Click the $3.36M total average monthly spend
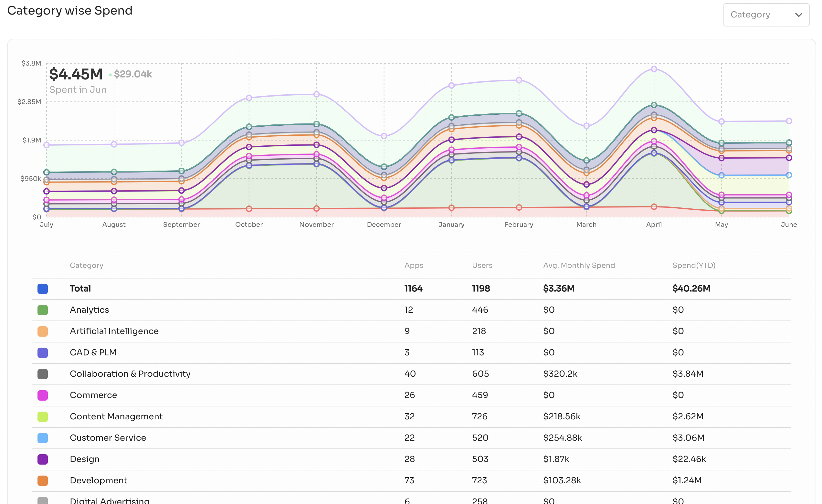This screenshot has height=504, width=822. coord(559,289)
